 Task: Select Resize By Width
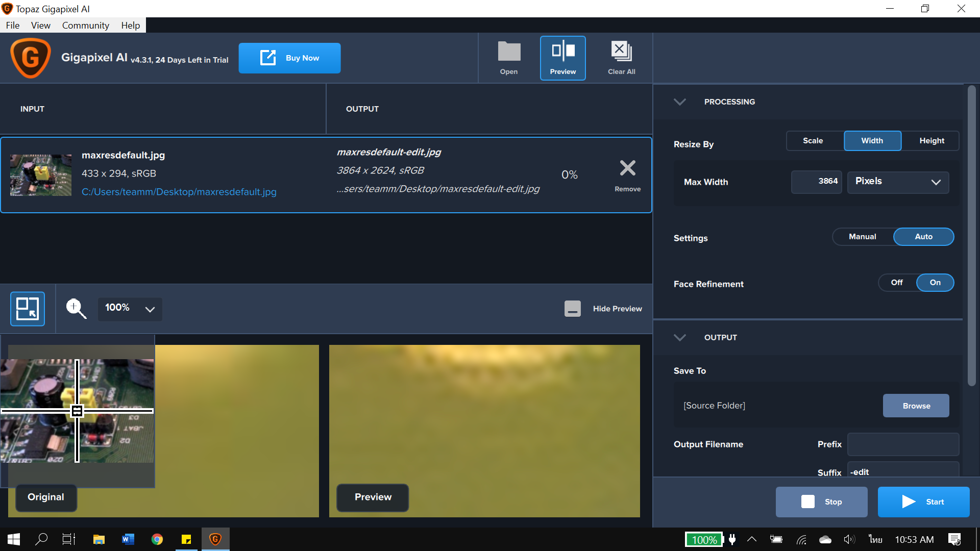872,141
